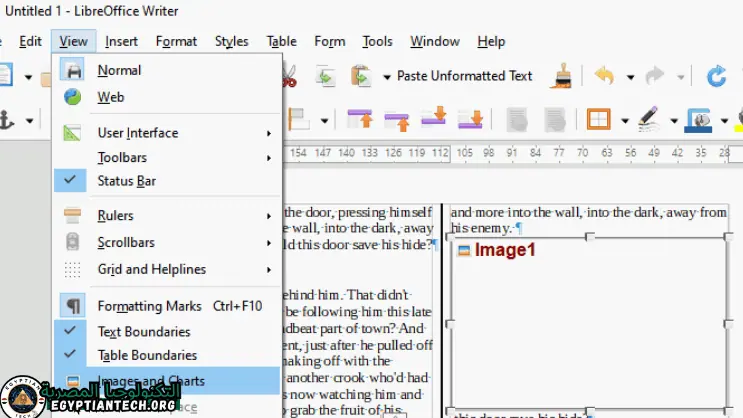
Task: Click the Scrollbars menu icon
Action: (x=72, y=242)
